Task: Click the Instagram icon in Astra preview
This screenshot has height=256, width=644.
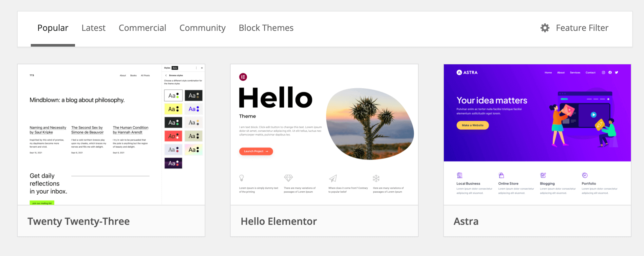Action: pyautogui.click(x=603, y=73)
